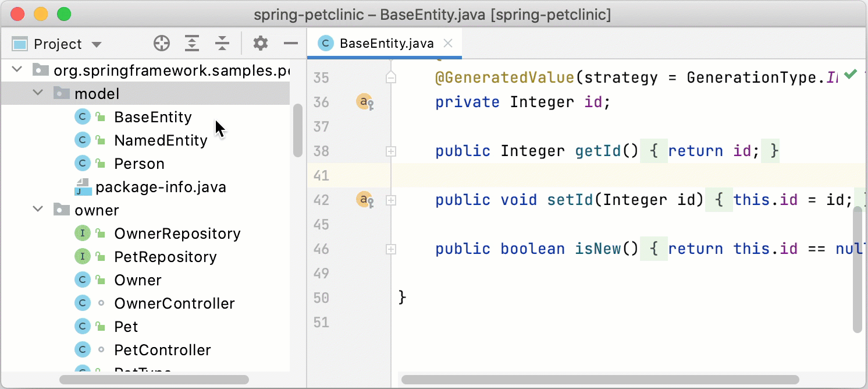868x389 pixels.
Task: Click the OwnerRepository interface icon
Action: tap(83, 234)
